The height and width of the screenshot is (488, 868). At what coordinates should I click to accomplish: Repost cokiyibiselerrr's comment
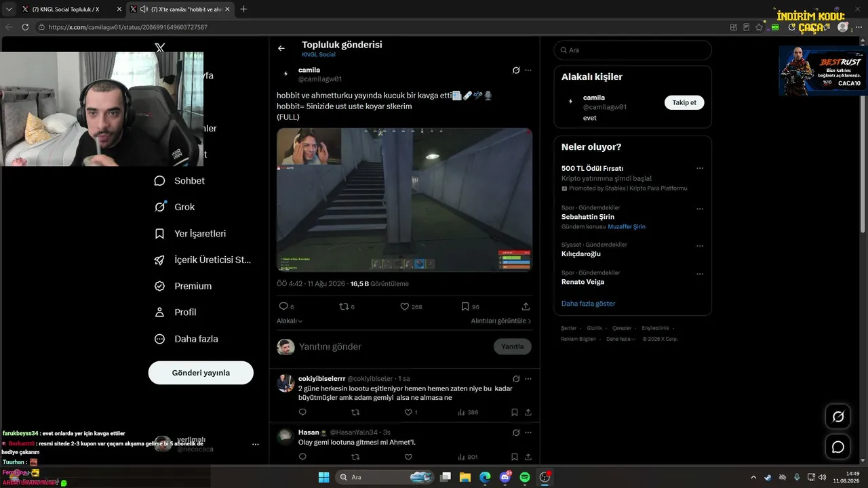(355, 412)
